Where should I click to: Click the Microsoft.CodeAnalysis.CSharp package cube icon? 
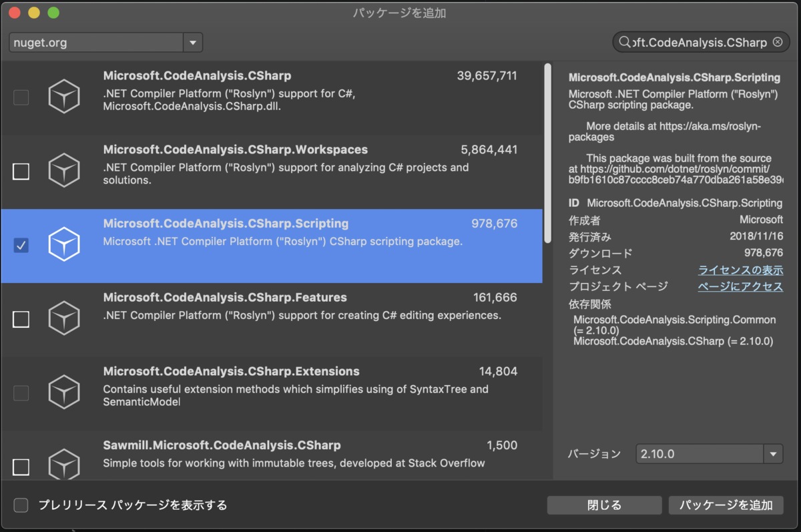(64, 97)
